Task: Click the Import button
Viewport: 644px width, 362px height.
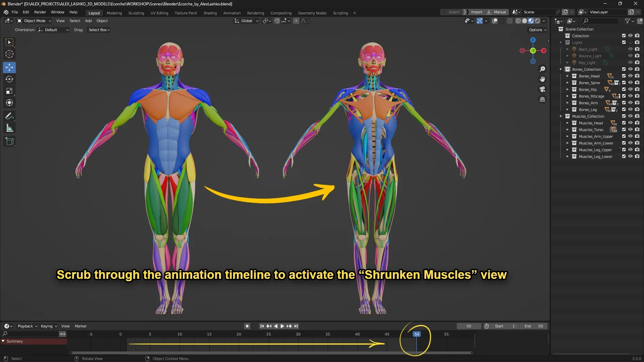Action: pos(476,12)
